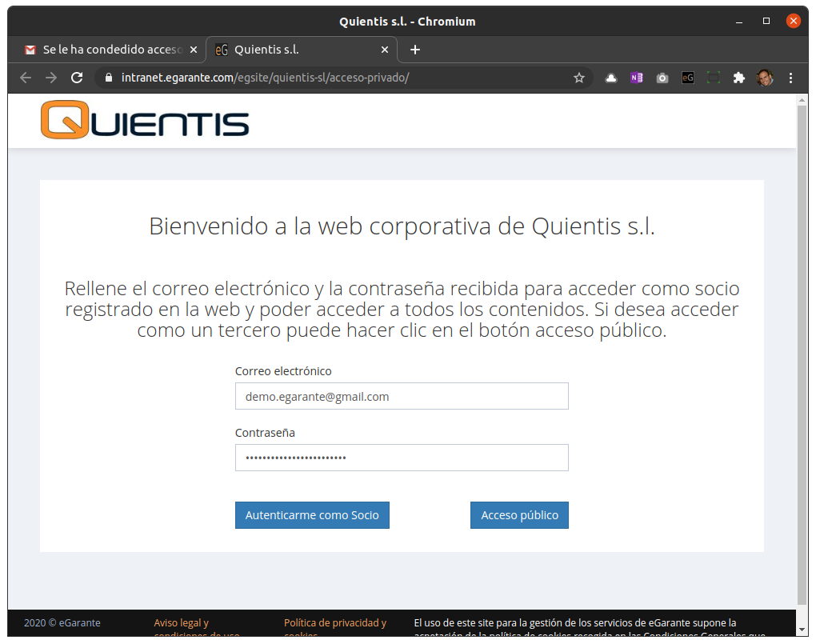This screenshot has height=644, width=816.
Task: Click Autenticarme como Socio button
Action: coord(312,515)
